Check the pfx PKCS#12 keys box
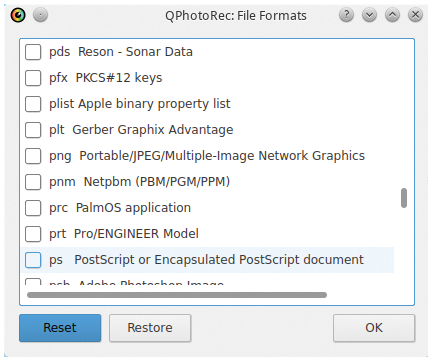The width and height of the screenshot is (432, 361). pyautogui.click(x=33, y=78)
